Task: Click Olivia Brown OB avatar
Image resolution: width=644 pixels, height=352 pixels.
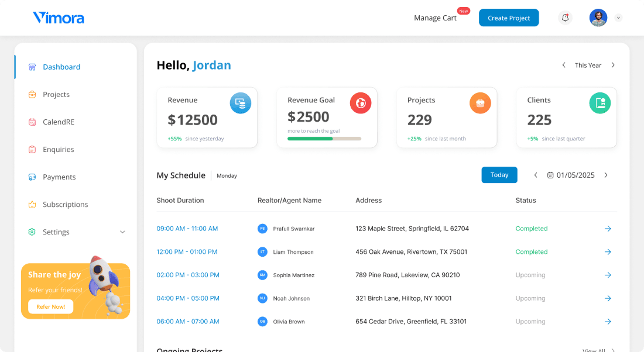Action: [x=262, y=322]
